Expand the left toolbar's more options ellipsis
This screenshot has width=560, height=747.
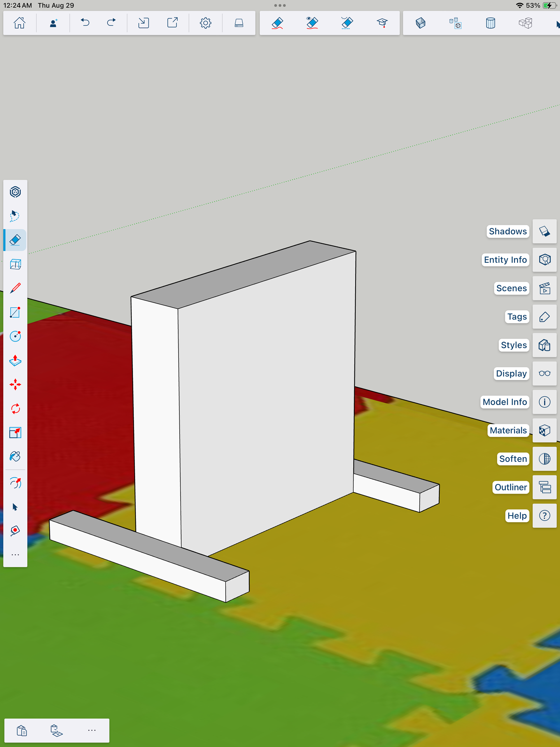(x=15, y=555)
